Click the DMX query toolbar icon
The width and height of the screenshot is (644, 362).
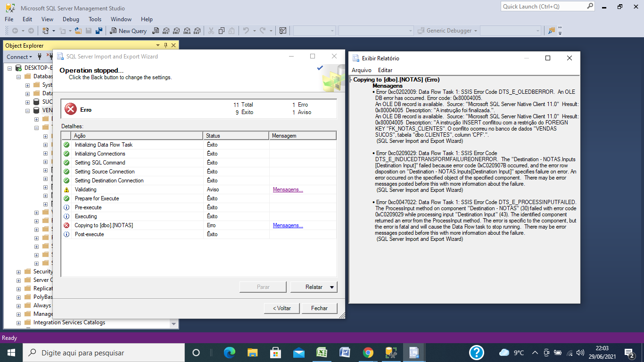click(x=176, y=31)
